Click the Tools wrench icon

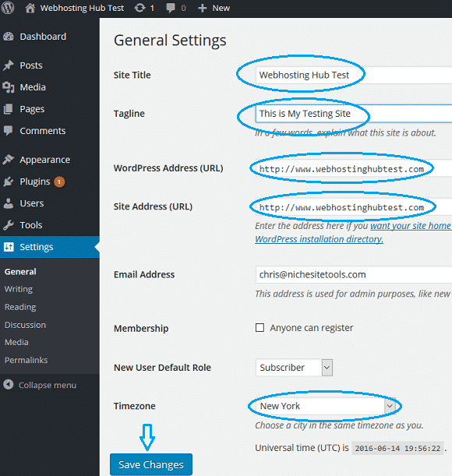point(9,225)
